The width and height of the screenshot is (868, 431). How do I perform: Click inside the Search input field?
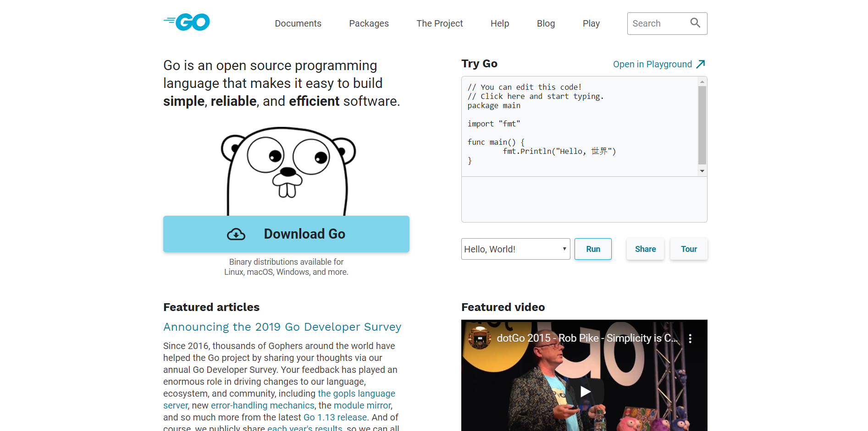point(658,23)
